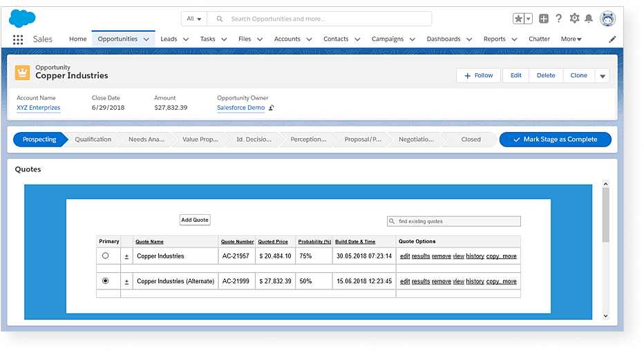Image resolution: width=644 pixels, height=351 pixels.
Task: Open the Files tab dropdown chevron
Action: 260,39
